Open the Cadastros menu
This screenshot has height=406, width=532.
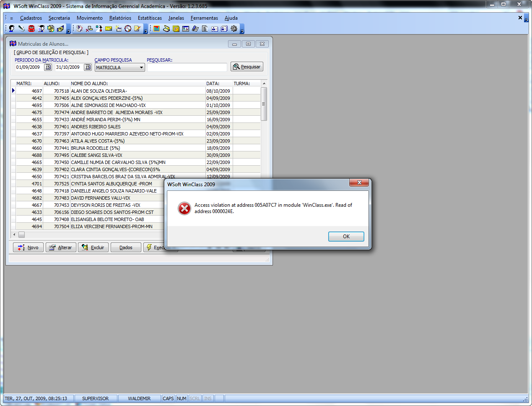[x=31, y=18]
